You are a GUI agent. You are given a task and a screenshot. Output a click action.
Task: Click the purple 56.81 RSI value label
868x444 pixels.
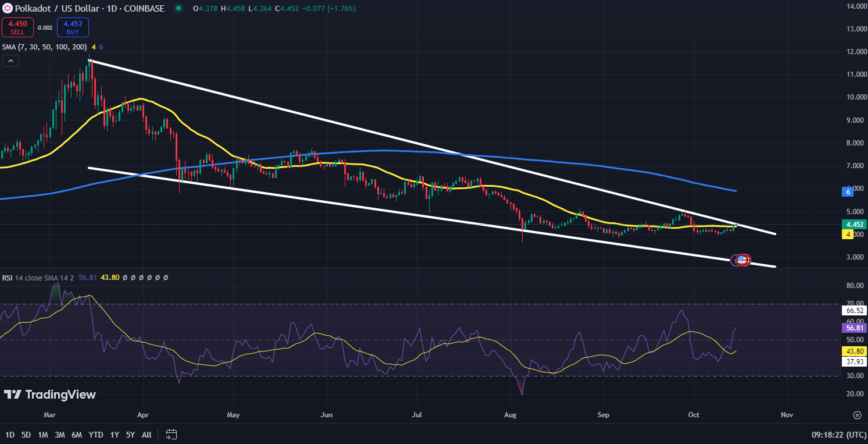click(854, 328)
